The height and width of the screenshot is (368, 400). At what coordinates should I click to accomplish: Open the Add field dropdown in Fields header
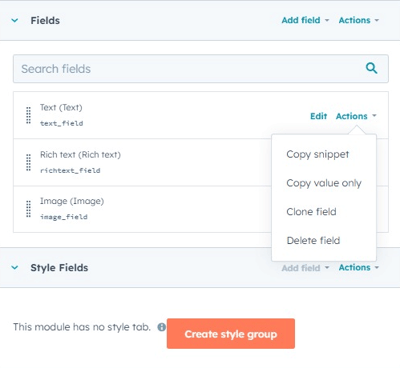click(x=305, y=20)
